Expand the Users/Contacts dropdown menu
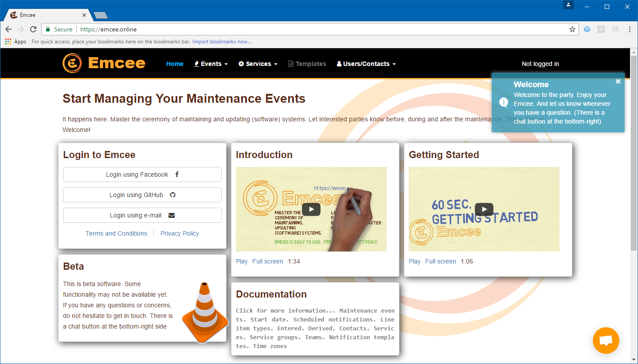 366,64
